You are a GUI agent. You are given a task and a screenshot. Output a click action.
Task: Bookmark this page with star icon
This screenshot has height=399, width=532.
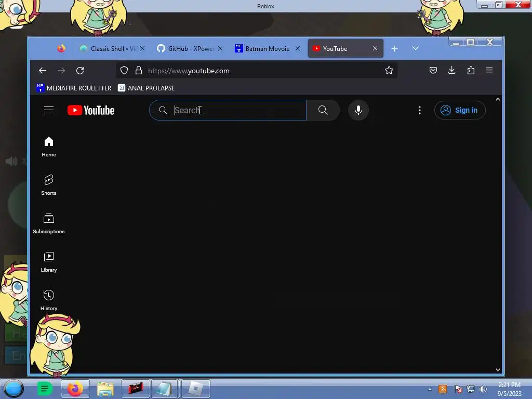[389, 70]
